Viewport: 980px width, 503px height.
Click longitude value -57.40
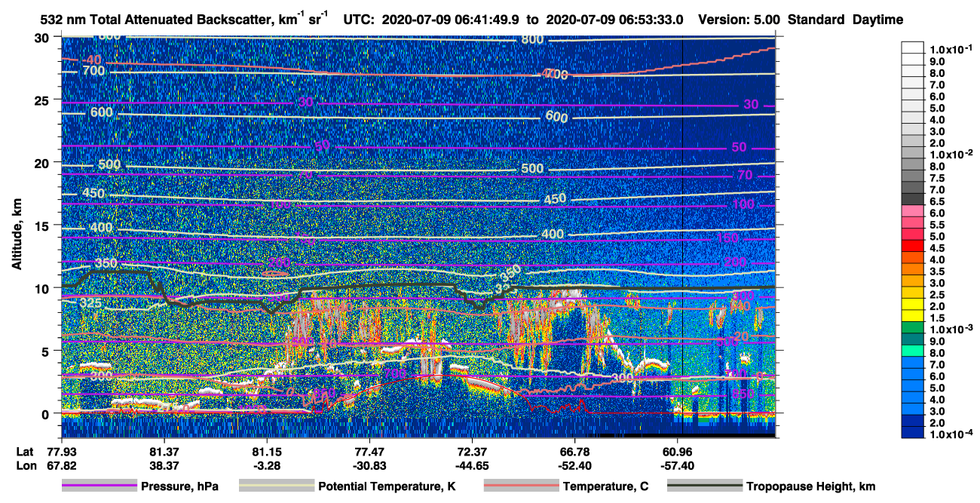(677, 466)
